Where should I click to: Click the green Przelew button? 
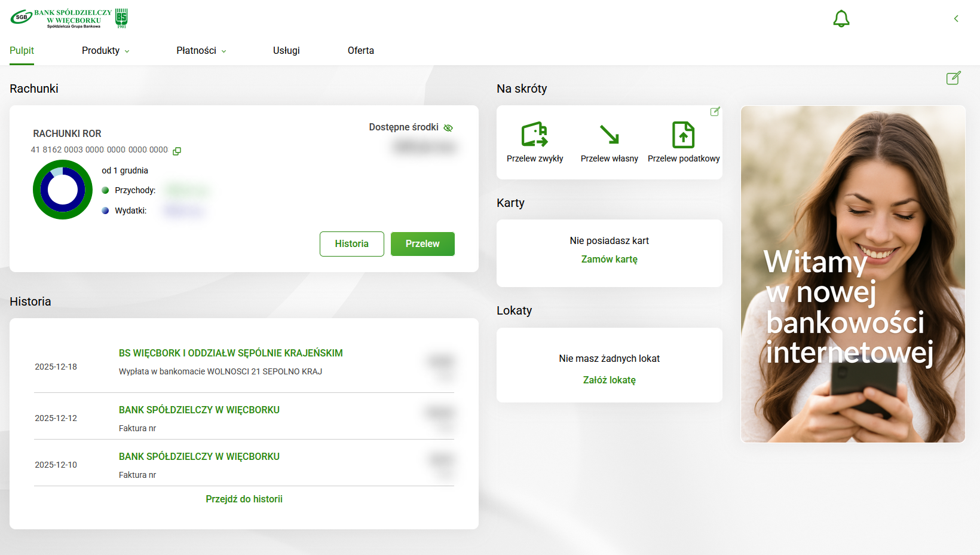(422, 244)
